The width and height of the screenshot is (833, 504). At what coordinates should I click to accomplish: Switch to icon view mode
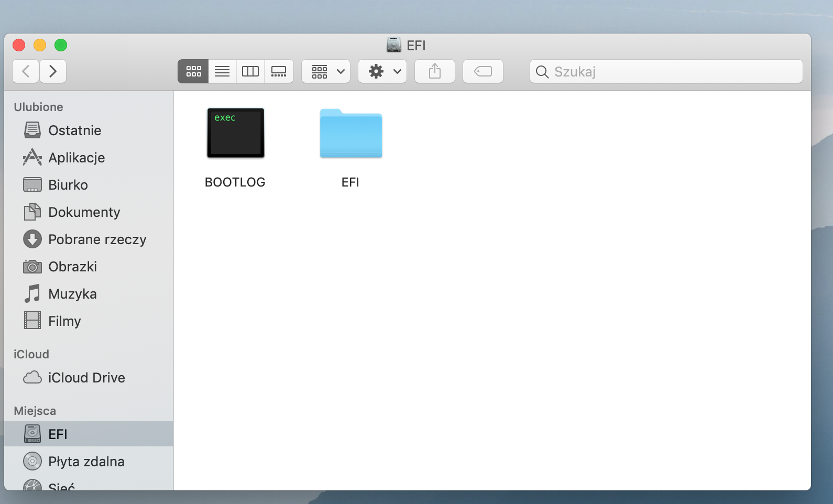193,71
